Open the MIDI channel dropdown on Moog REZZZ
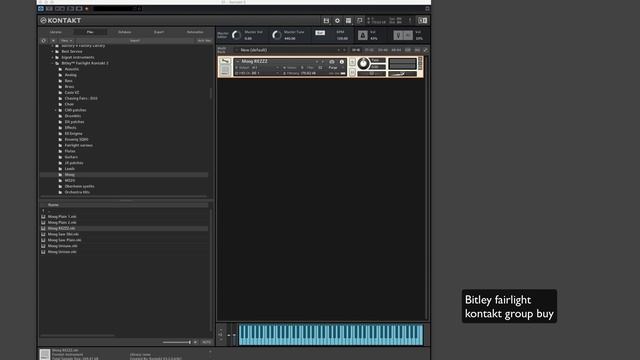The image size is (640, 360). tap(258, 73)
